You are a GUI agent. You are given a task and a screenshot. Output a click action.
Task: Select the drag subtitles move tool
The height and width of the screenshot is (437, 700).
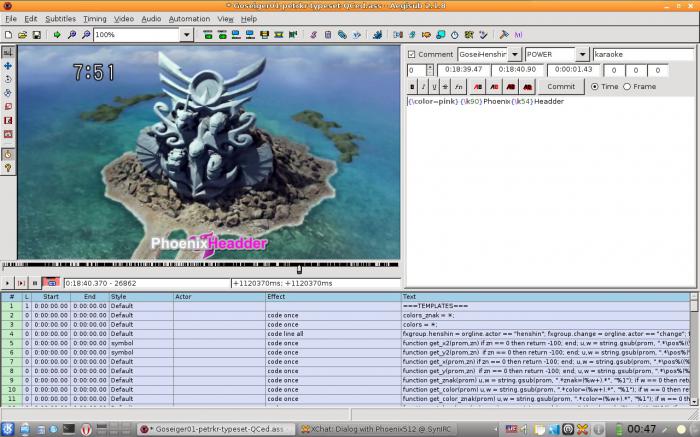8,66
